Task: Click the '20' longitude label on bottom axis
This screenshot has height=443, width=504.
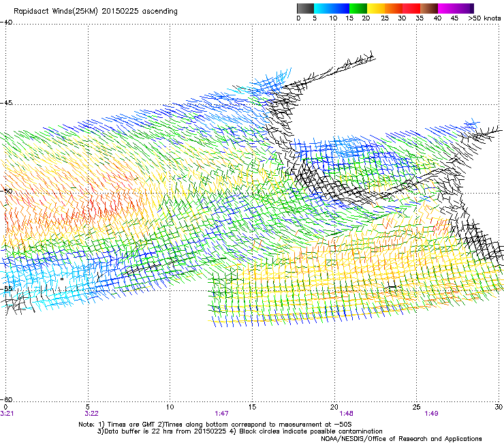Action: pyautogui.click(x=334, y=407)
